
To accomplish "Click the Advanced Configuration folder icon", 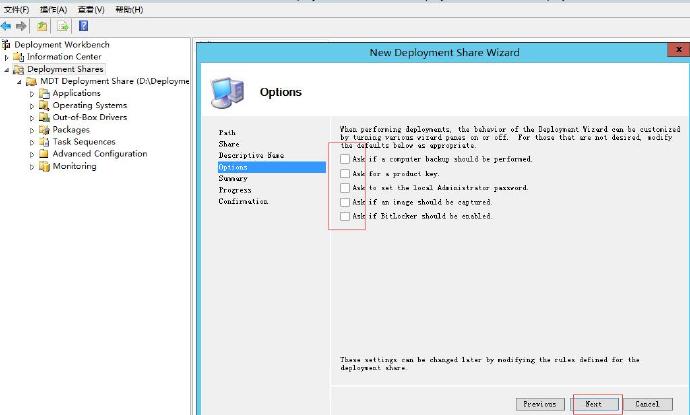I will tap(44, 154).
